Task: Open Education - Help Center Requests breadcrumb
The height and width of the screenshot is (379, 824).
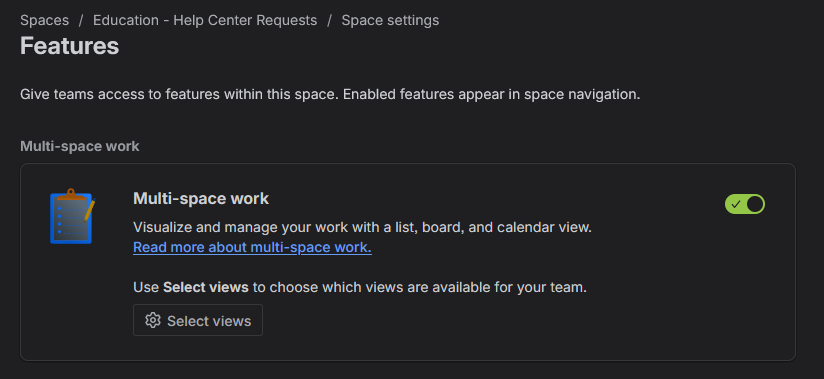Action: coord(205,21)
